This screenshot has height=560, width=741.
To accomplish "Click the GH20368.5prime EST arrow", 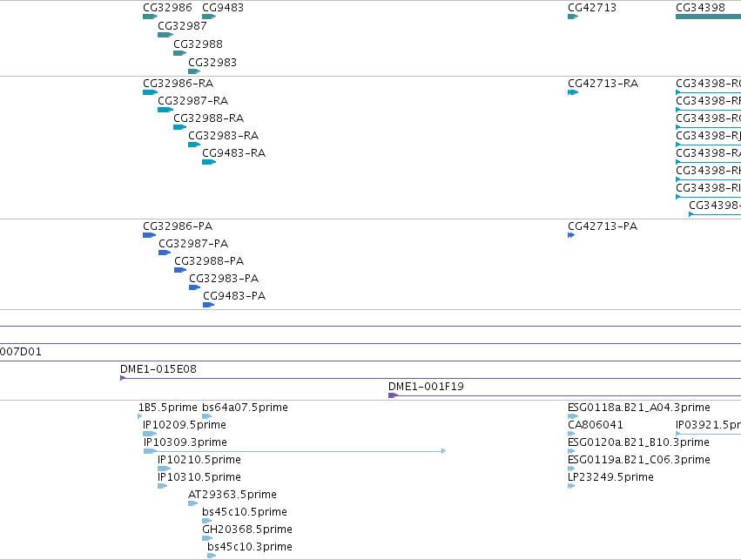I will pyautogui.click(x=207, y=537).
